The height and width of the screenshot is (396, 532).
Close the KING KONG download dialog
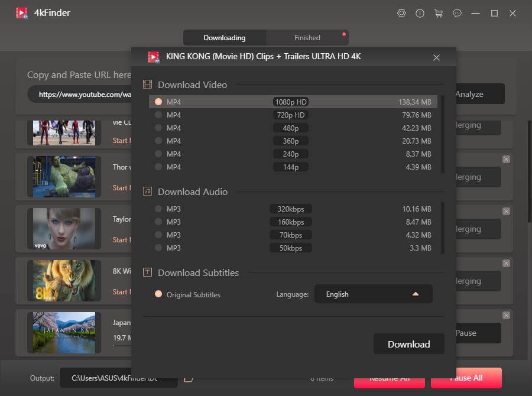(436, 57)
